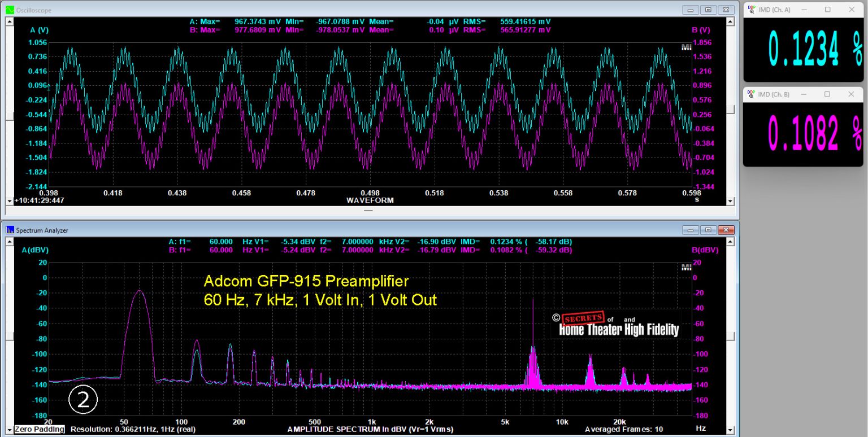This screenshot has height=437, width=868.
Task: Click the DDP icon on IMD (Ch. A) window
Action: click(752, 9)
